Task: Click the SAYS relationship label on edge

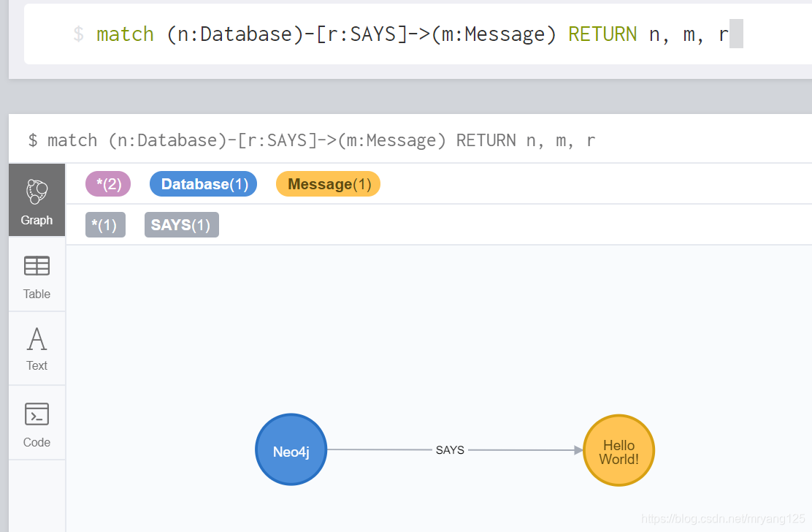Action: click(x=450, y=449)
